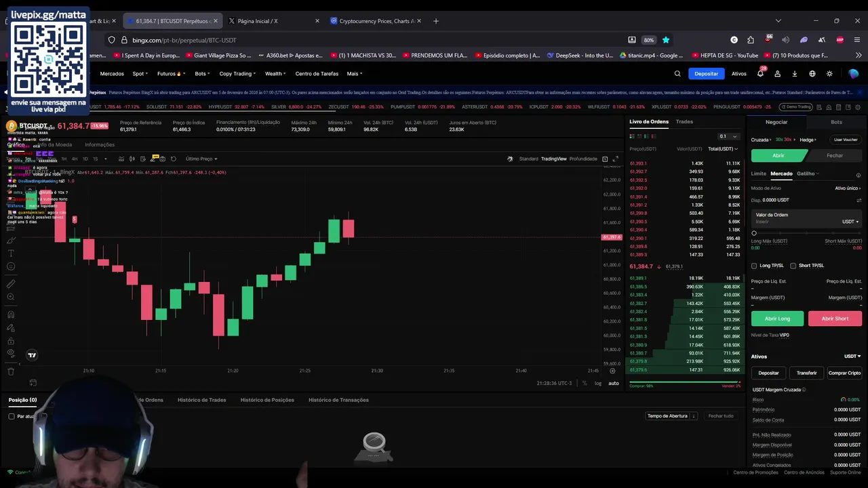Open the notifications bell icon
The width and height of the screenshot is (868, 488).
pyautogui.click(x=760, y=74)
